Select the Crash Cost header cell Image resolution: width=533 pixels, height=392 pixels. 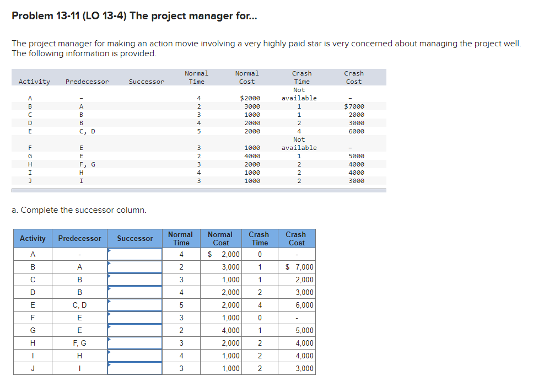pos(296,238)
